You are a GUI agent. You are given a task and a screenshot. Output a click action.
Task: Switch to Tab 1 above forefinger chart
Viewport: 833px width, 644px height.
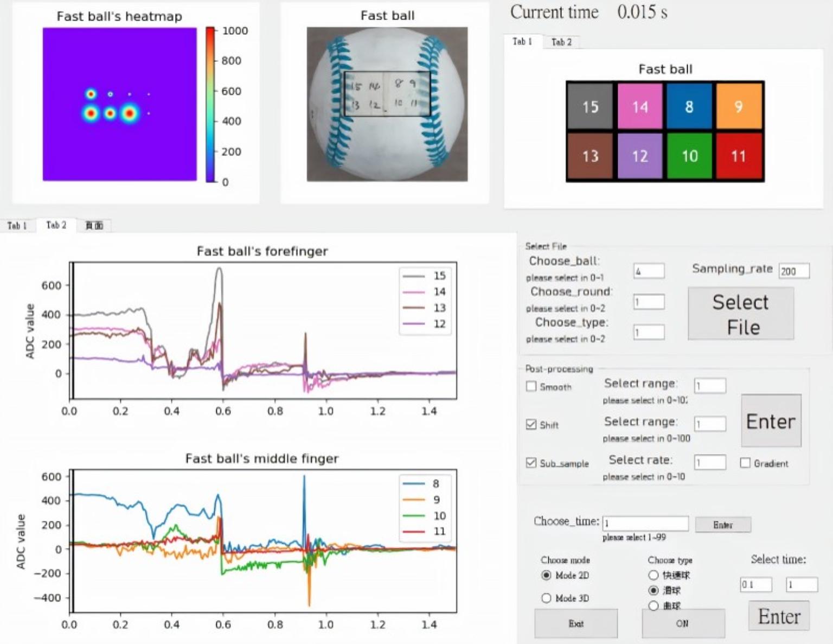tap(17, 226)
